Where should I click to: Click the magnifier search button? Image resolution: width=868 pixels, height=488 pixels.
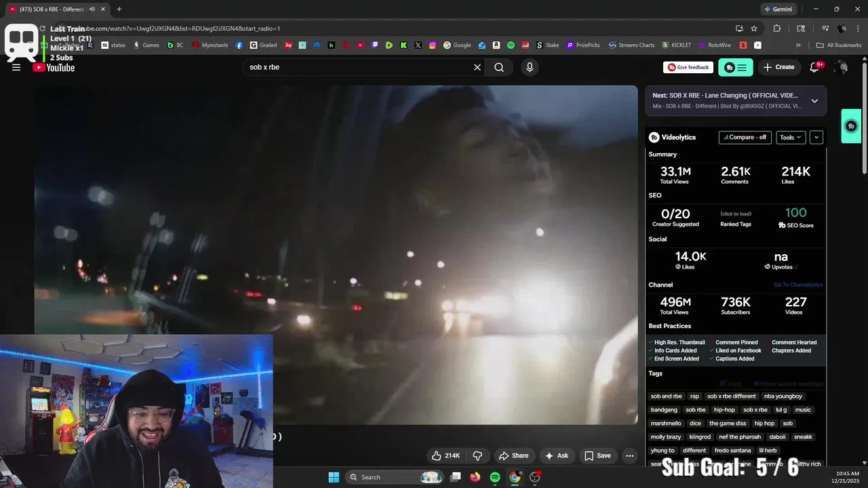[499, 67]
